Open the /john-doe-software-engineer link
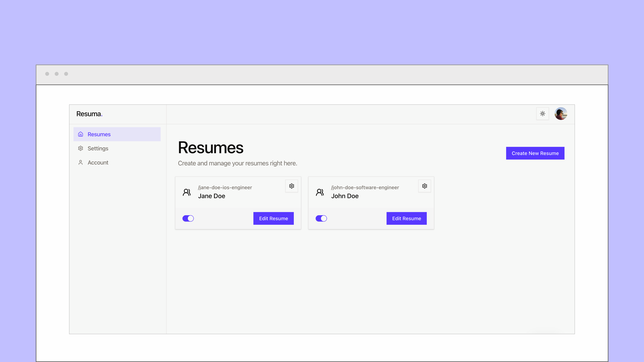 click(365, 187)
